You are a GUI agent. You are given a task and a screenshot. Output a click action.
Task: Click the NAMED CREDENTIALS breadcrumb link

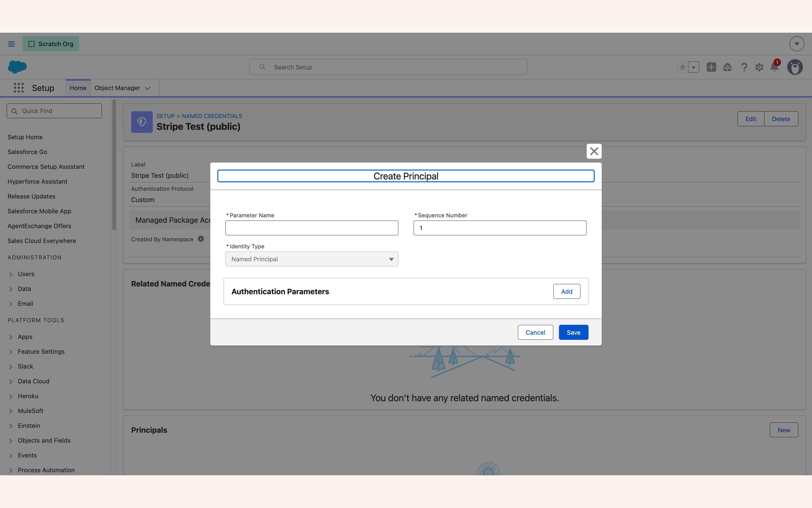212,116
